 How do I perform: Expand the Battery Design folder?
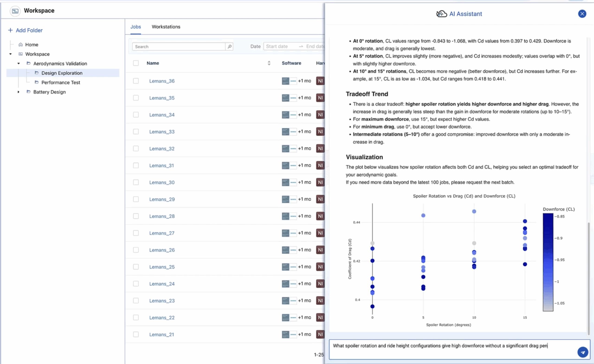pos(19,92)
